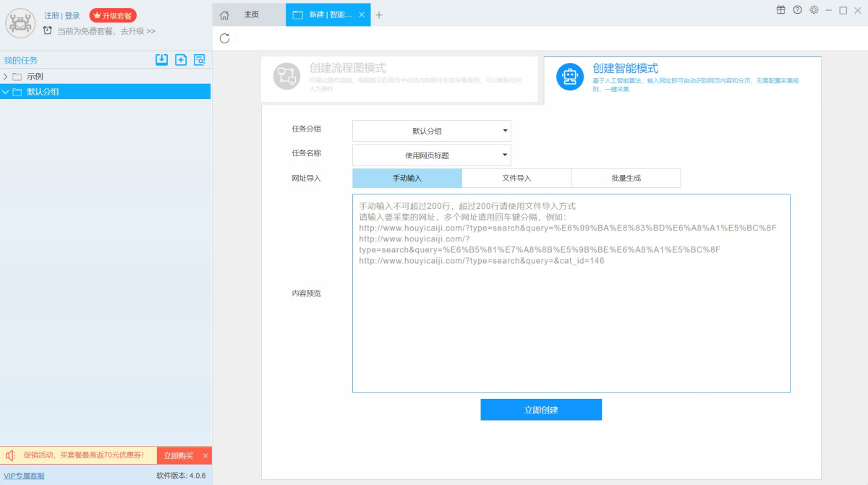Collapse the 默认分组 folder

click(6, 92)
